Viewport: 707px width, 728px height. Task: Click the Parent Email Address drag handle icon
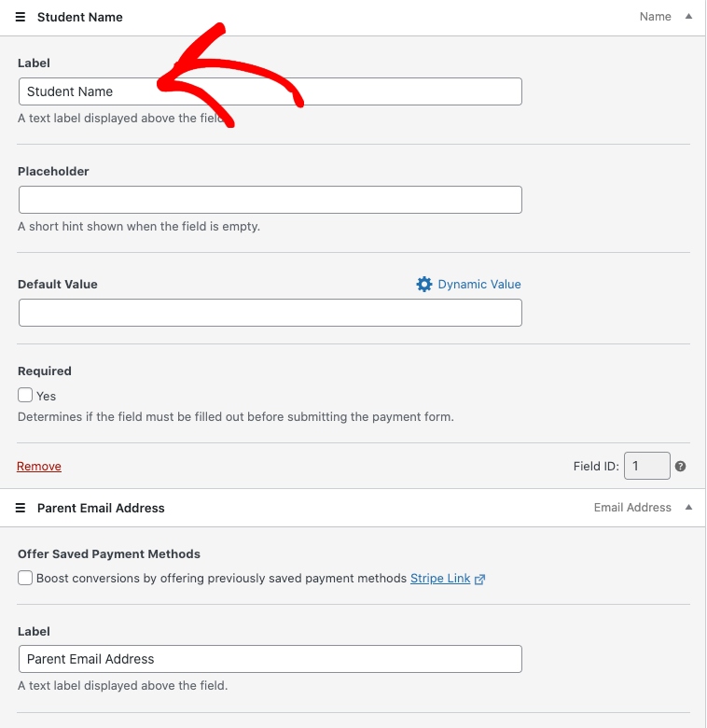(21, 508)
